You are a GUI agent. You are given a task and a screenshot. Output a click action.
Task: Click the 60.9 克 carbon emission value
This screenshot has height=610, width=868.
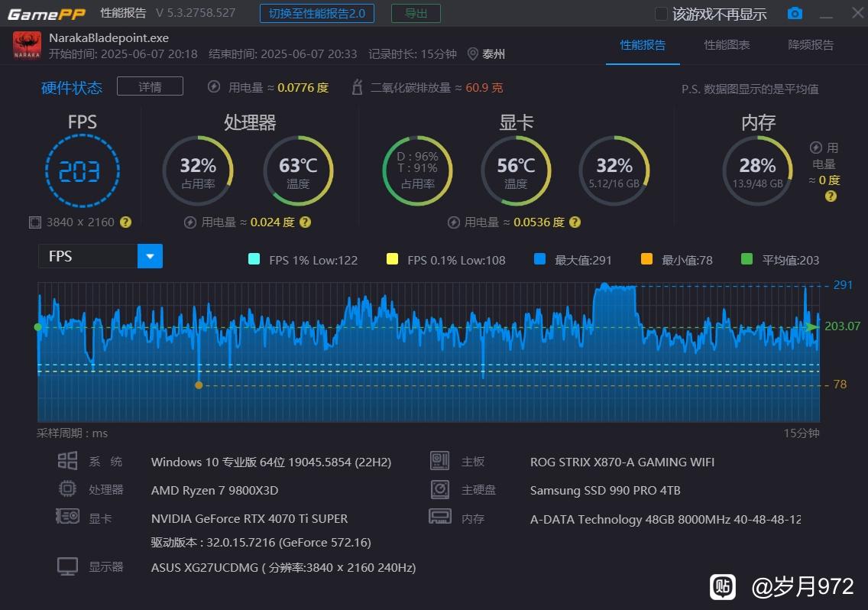click(484, 88)
